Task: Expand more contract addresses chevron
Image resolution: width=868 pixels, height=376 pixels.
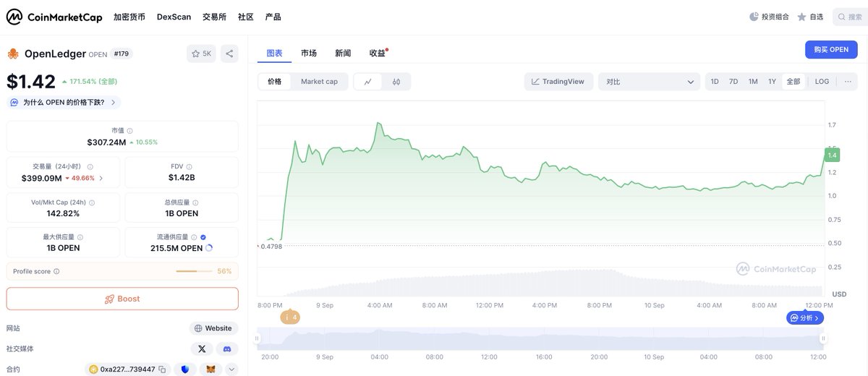Action: [231, 369]
